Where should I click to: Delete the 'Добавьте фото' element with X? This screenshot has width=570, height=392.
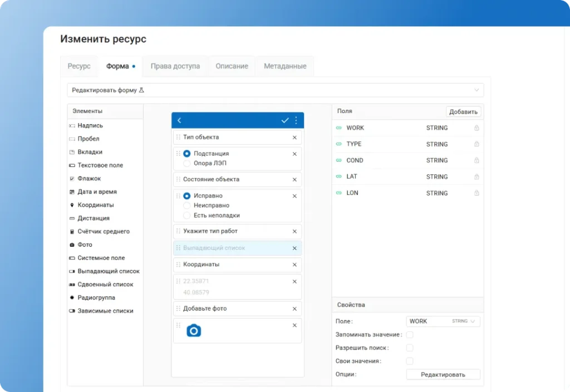pos(294,309)
